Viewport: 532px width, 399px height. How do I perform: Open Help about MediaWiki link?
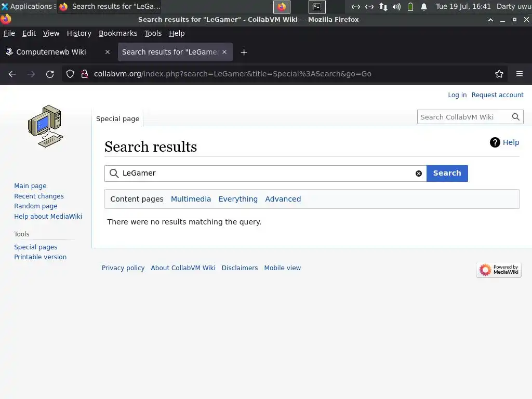(x=48, y=217)
